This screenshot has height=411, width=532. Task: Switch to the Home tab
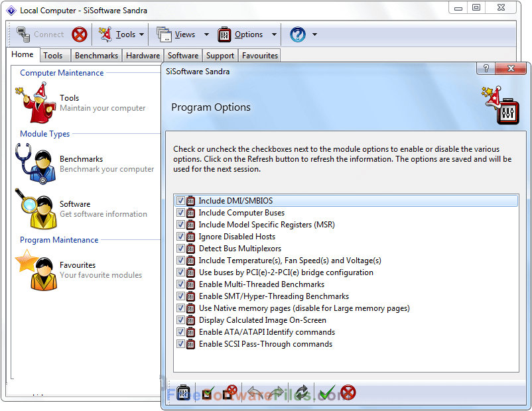23,54
